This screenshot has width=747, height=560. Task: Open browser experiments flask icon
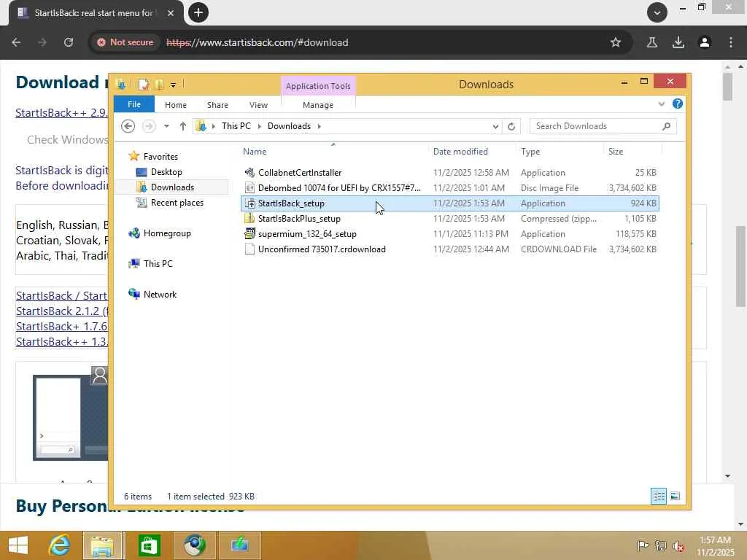[x=652, y=42]
